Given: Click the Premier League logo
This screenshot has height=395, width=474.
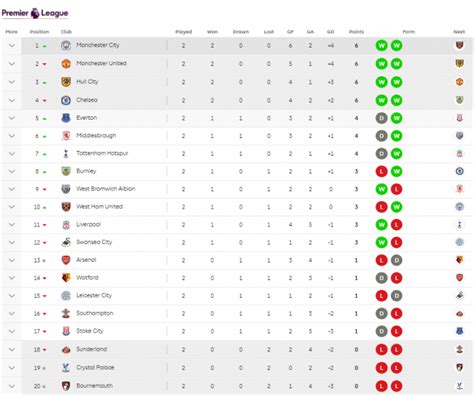Looking at the screenshot, I should click(35, 13).
